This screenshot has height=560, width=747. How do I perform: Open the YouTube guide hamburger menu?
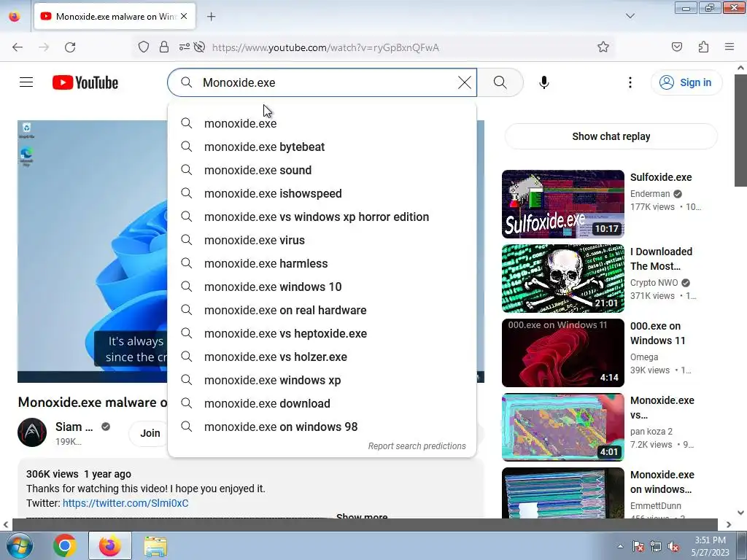[x=26, y=82]
